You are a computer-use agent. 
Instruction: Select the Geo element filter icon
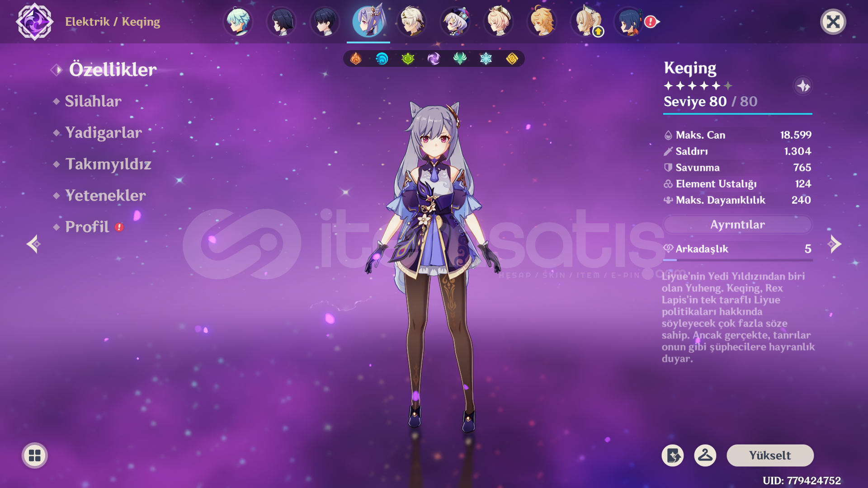[512, 59]
